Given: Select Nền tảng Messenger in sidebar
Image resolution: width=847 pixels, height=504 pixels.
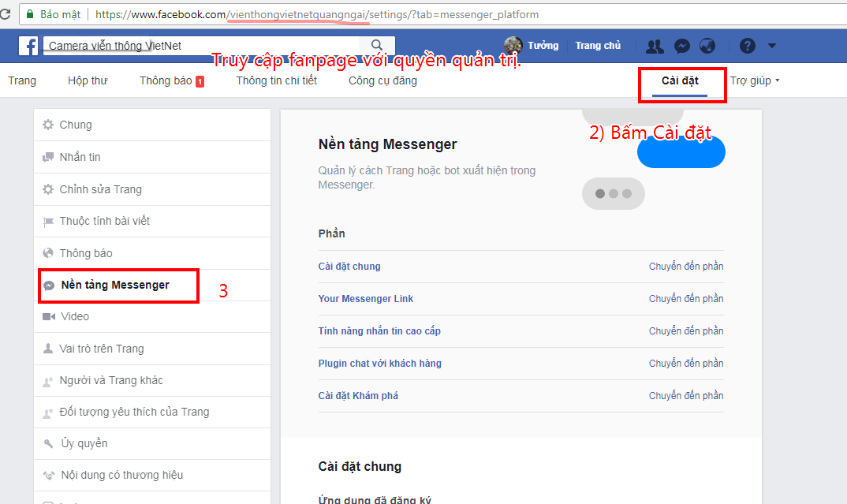Looking at the screenshot, I should 115,285.
